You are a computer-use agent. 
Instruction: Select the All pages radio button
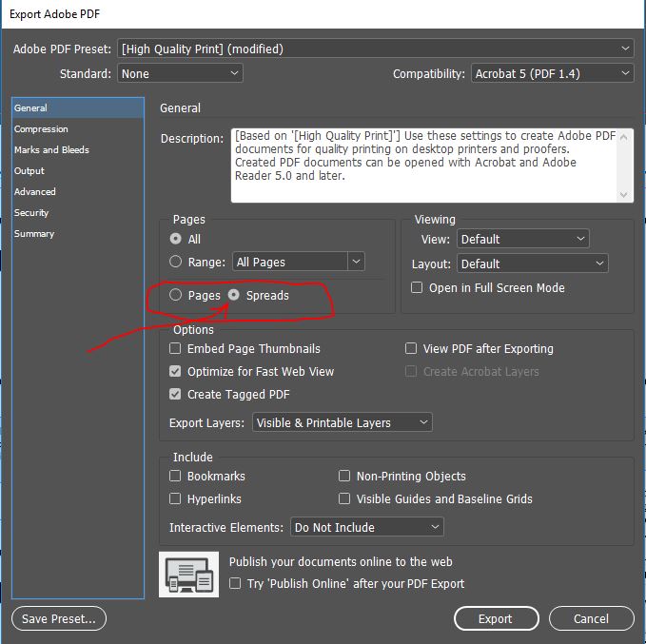point(175,239)
